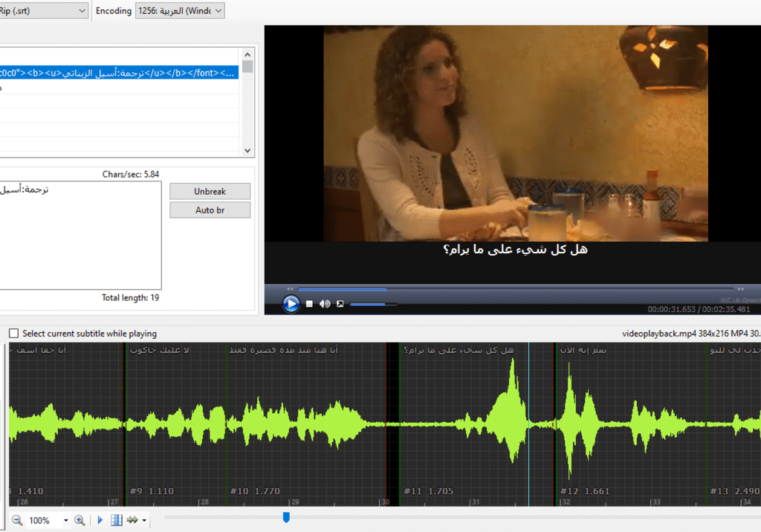Click the Auto br button
Viewport: 761px width, 532px height.
click(x=210, y=210)
